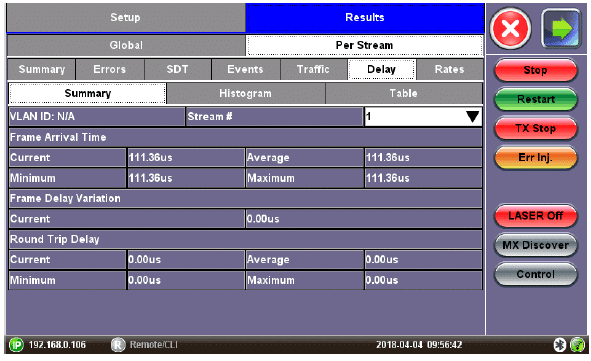Open the Stream number dropdown
The height and width of the screenshot is (361, 591).
pyautogui.click(x=423, y=116)
